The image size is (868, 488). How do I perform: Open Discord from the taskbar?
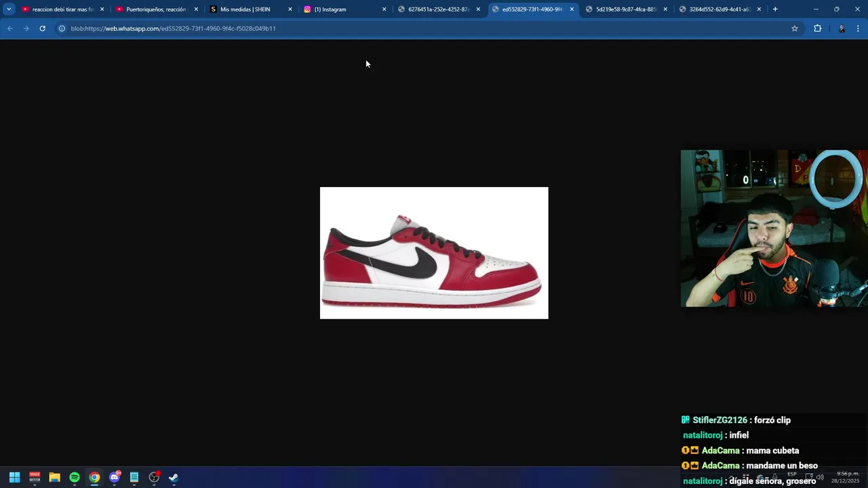[x=115, y=477]
